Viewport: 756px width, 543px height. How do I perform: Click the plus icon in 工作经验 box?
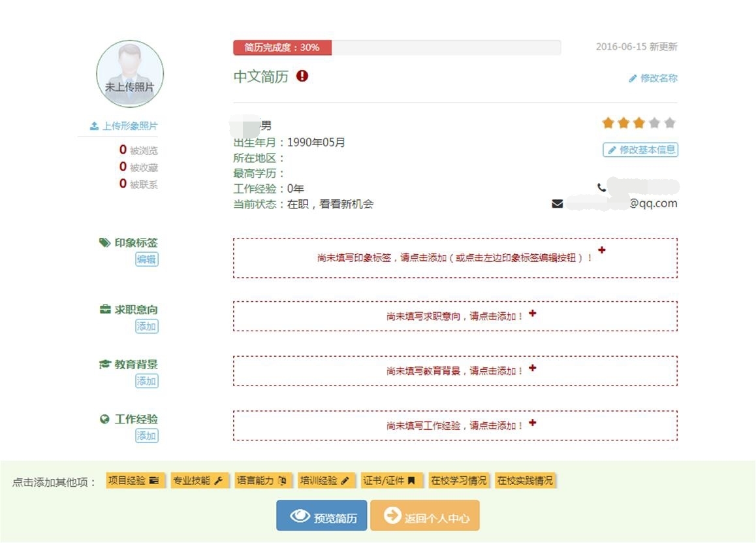point(533,423)
